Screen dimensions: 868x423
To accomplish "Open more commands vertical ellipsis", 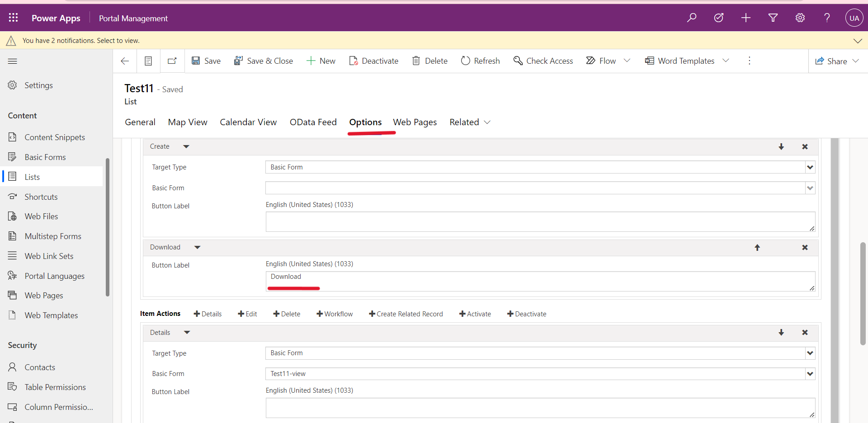I will (x=750, y=61).
